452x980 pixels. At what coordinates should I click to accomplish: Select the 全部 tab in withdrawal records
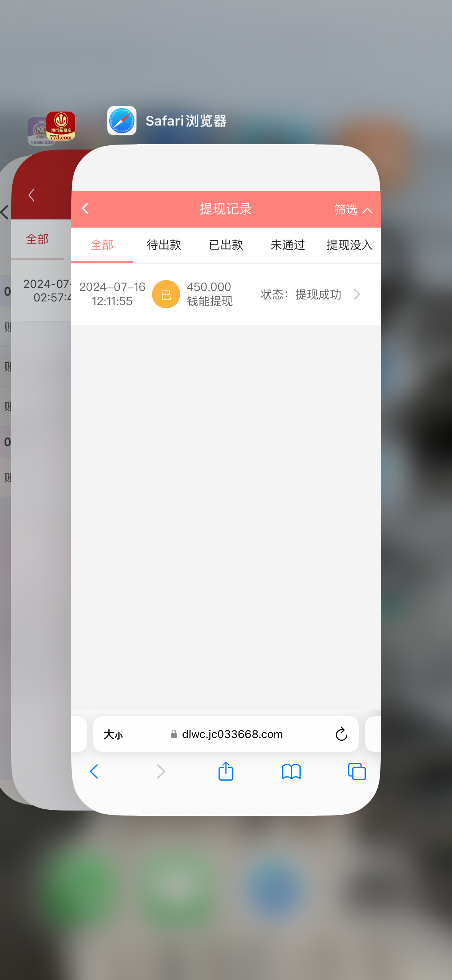tap(102, 245)
